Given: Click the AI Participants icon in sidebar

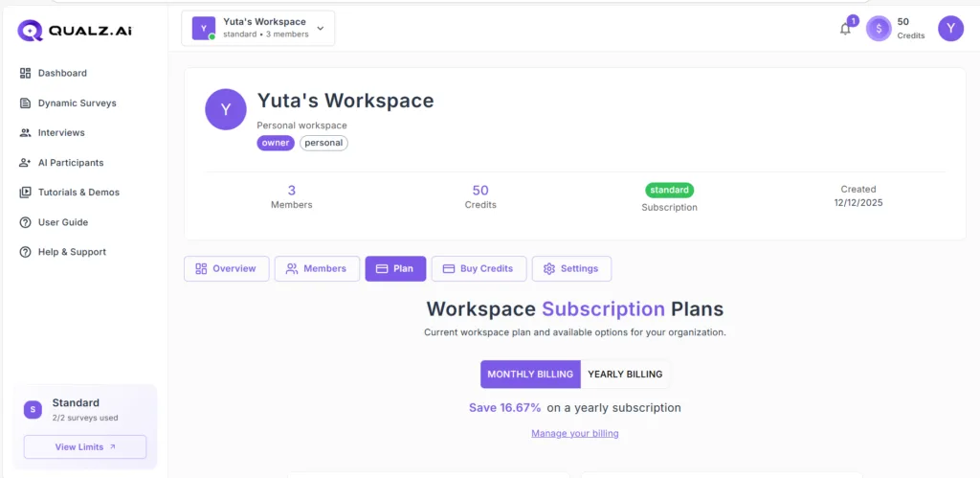Looking at the screenshot, I should coord(26,163).
